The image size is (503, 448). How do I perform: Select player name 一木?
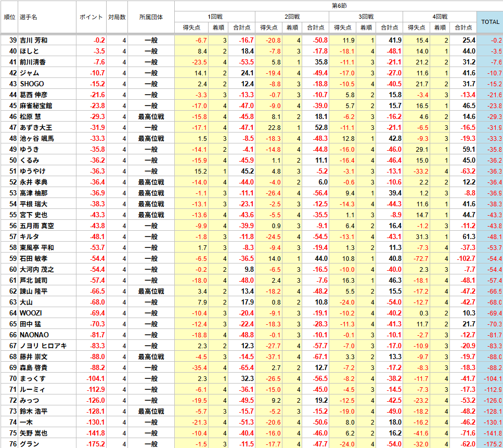pos(26,422)
